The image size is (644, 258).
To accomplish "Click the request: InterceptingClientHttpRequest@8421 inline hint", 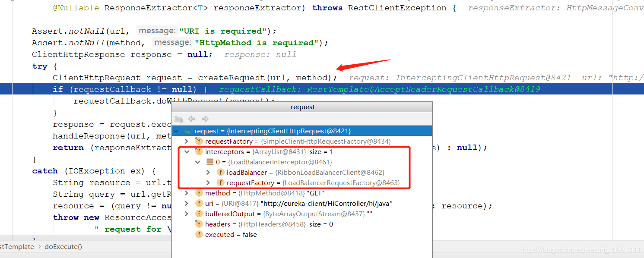I will tap(460, 78).
